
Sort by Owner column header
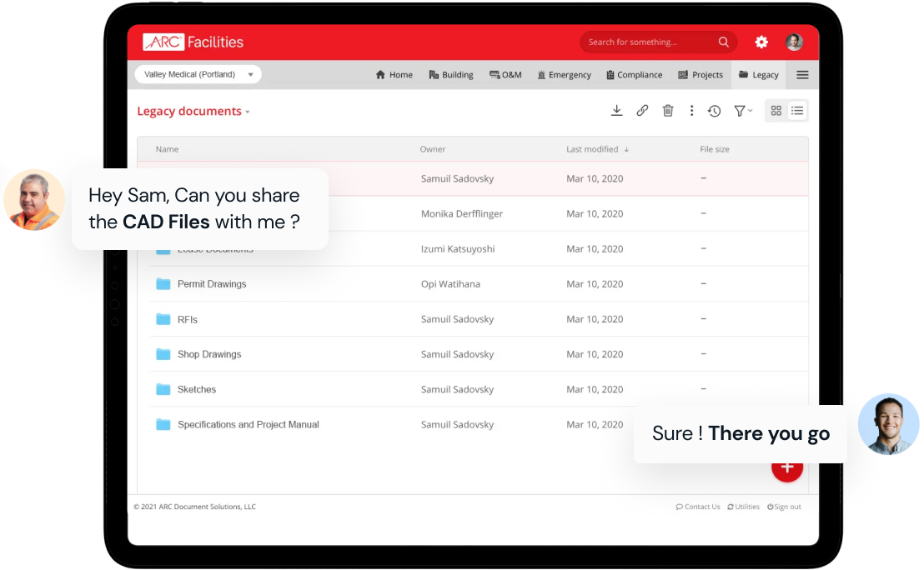(433, 149)
